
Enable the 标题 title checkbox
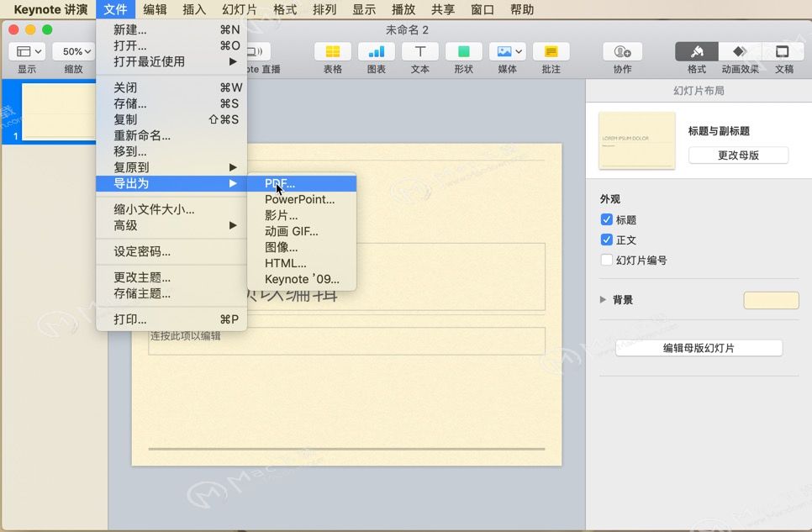607,219
